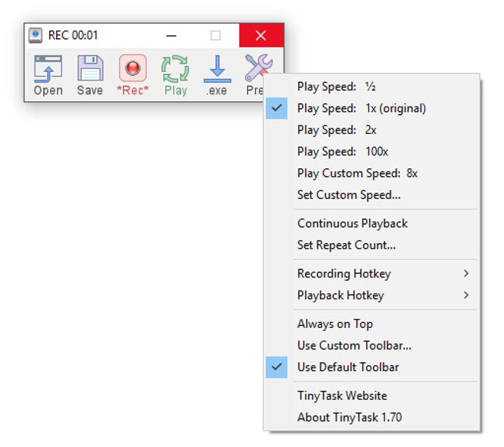504x447 pixels.
Task: Open Set Custom Speed dialog
Action: [349, 195]
